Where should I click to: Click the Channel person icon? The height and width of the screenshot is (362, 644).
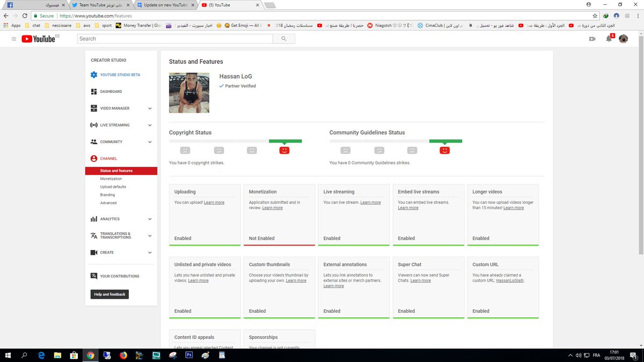point(94,159)
